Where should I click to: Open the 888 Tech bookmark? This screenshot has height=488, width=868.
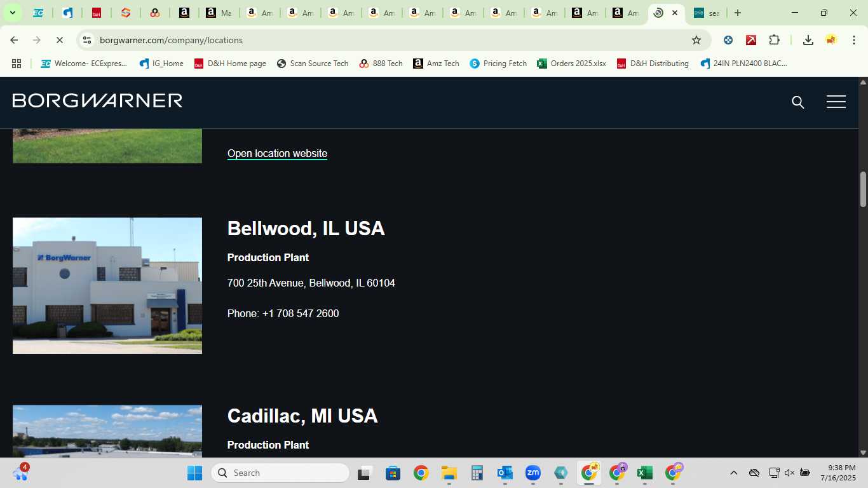tap(381, 64)
